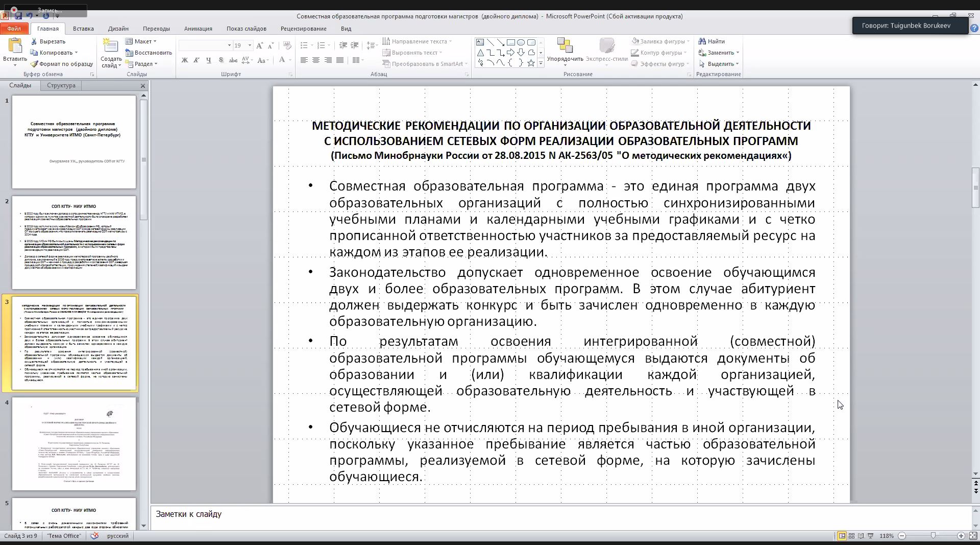Align text right
The height and width of the screenshot is (545, 980).
click(328, 60)
